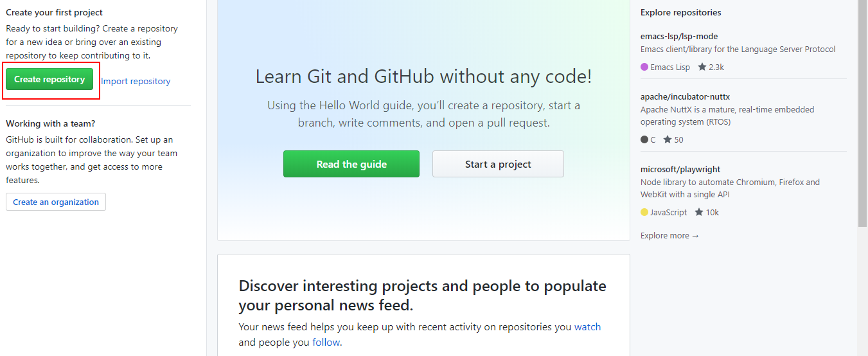Open the watch link in news feed text
Image resolution: width=868 pixels, height=356 pixels.
point(587,326)
